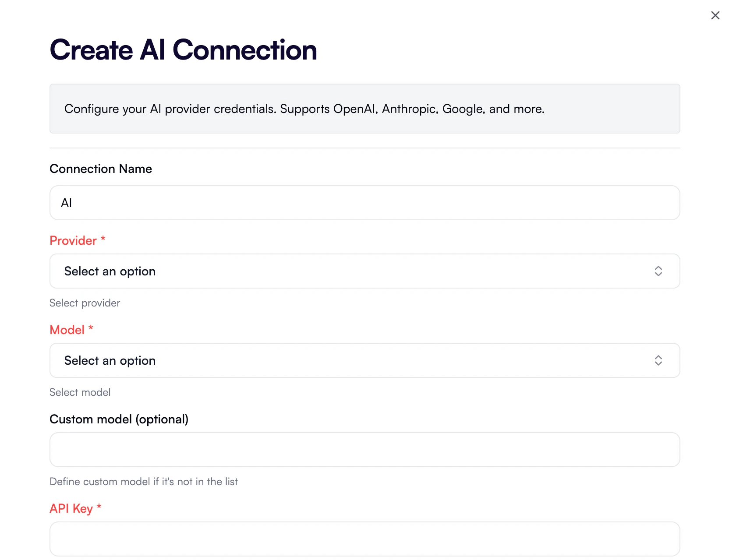
Task: Click the custom model hint text
Action: click(144, 481)
